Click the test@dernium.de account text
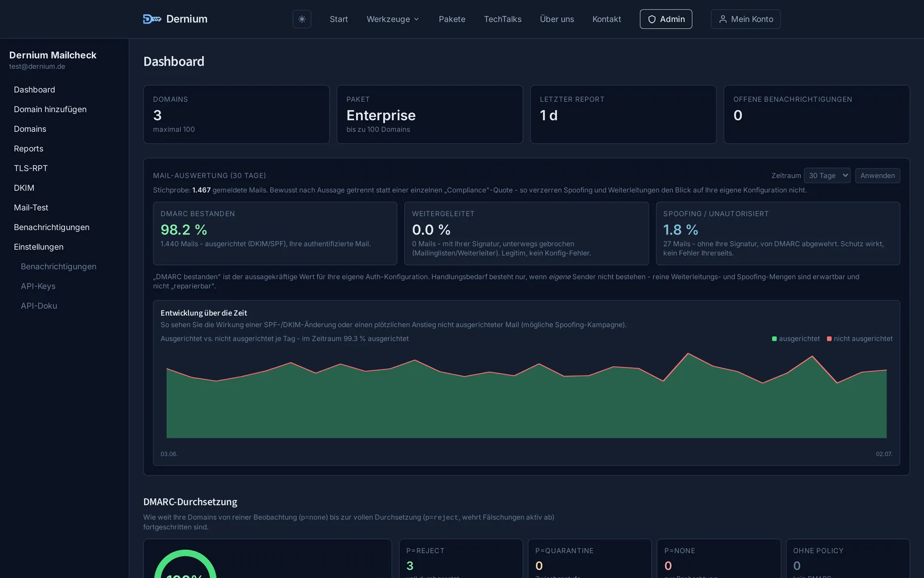The image size is (924, 578). [37, 66]
